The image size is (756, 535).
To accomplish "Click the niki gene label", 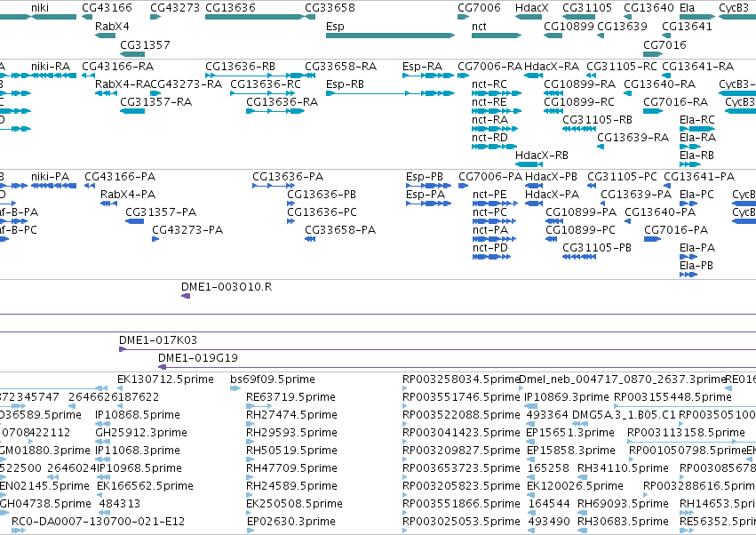I will 40,8.
